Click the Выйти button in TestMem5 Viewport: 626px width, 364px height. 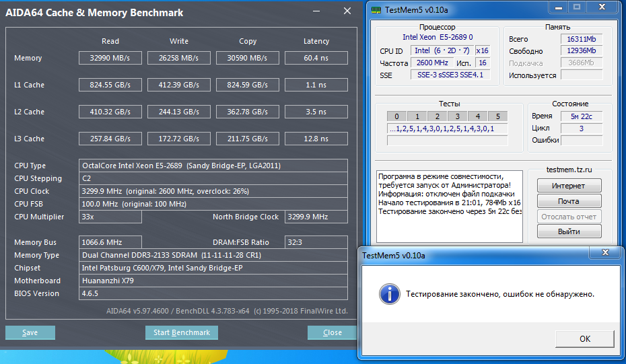point(569,231)
